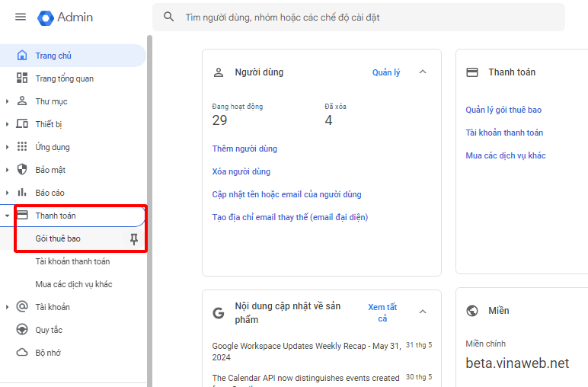
Task: Click the Ứng dụng apps grid icon
Action: click(x=22, y=147)
